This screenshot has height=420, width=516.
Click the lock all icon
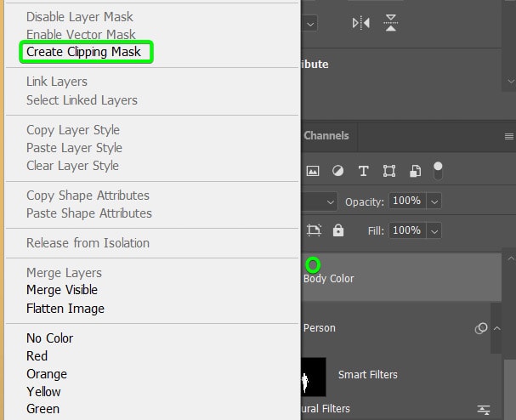(x=338, y=230)
